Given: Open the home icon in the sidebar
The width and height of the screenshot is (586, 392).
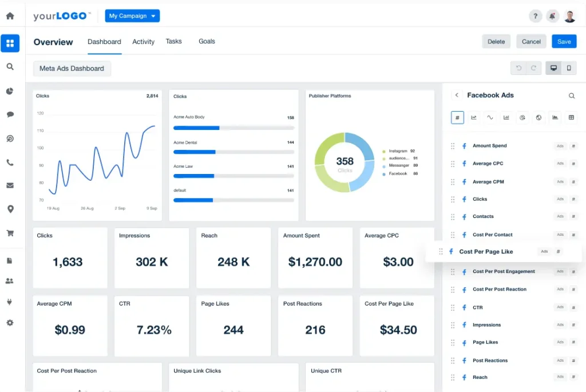Looking at the screenshot, I should [x=10, y=15].
